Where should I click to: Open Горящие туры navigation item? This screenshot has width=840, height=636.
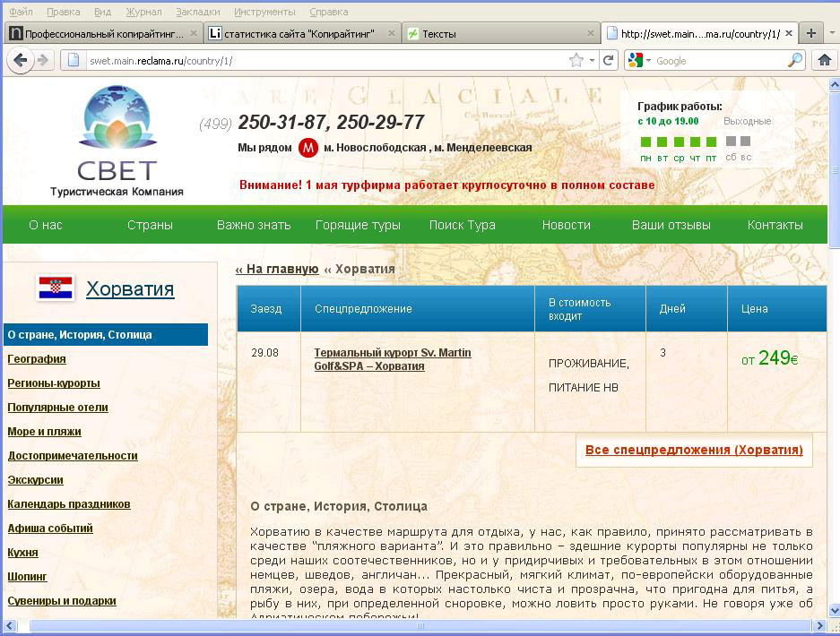[358, 225]
